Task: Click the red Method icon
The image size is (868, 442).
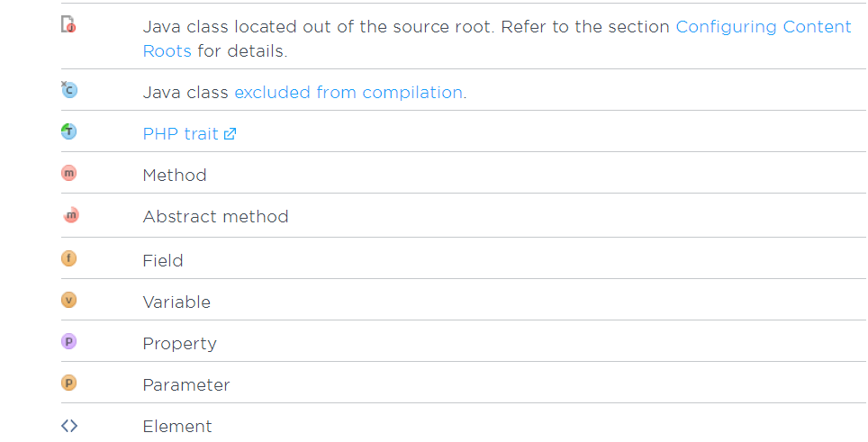Action: (68, 173)
